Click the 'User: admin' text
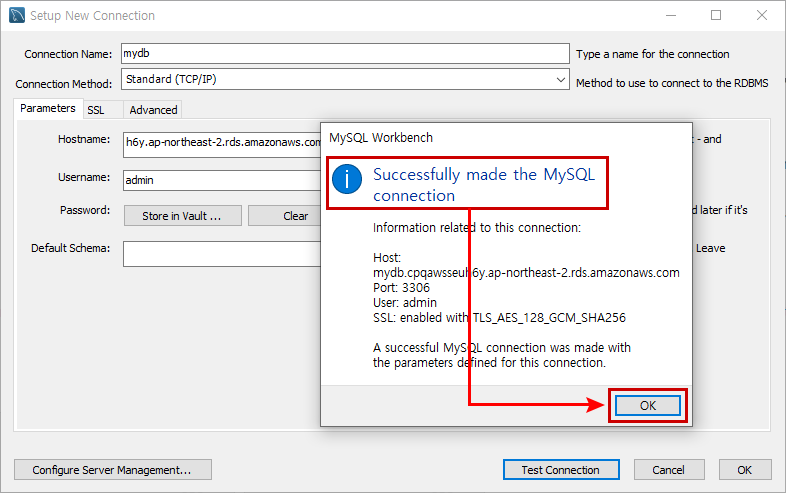786x493 pixels. tap(405, 303)
